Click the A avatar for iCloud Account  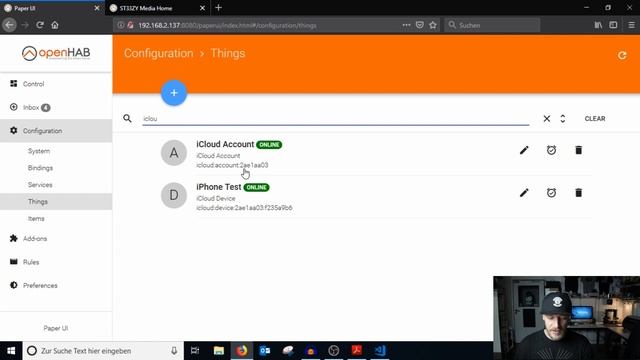(174, 153)
